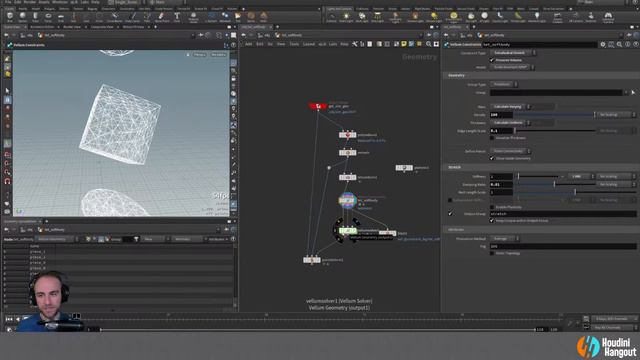Image resolution: width=640 pixels, height=360 pixels.
Task: Enable Visualize Thickness checkbox
Action: [x=492, y=138]
